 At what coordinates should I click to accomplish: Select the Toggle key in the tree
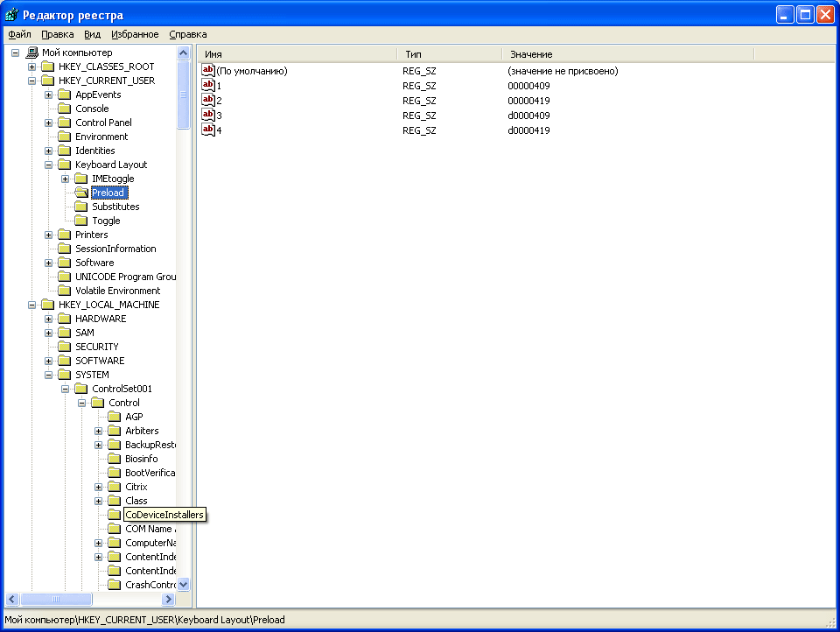pos(106,221)
